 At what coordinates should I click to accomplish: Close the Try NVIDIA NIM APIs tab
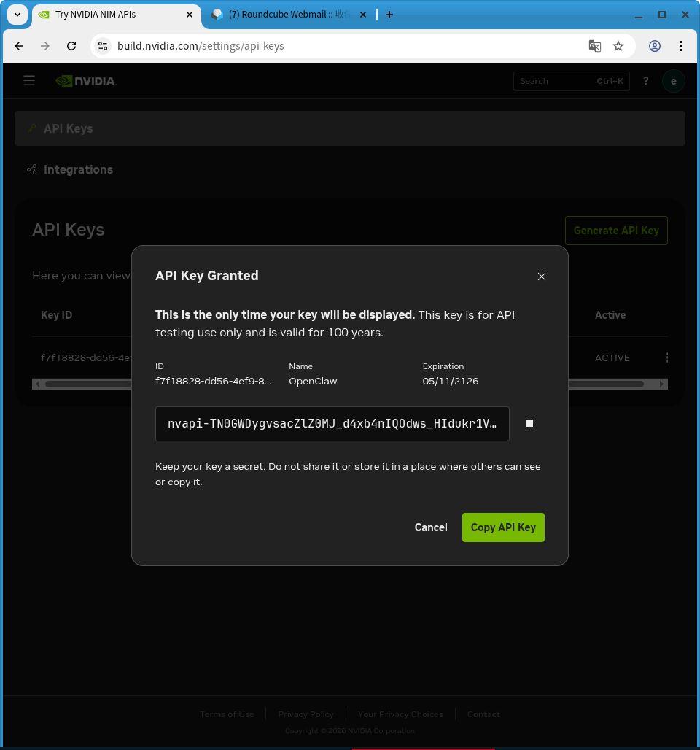[190, 15]
